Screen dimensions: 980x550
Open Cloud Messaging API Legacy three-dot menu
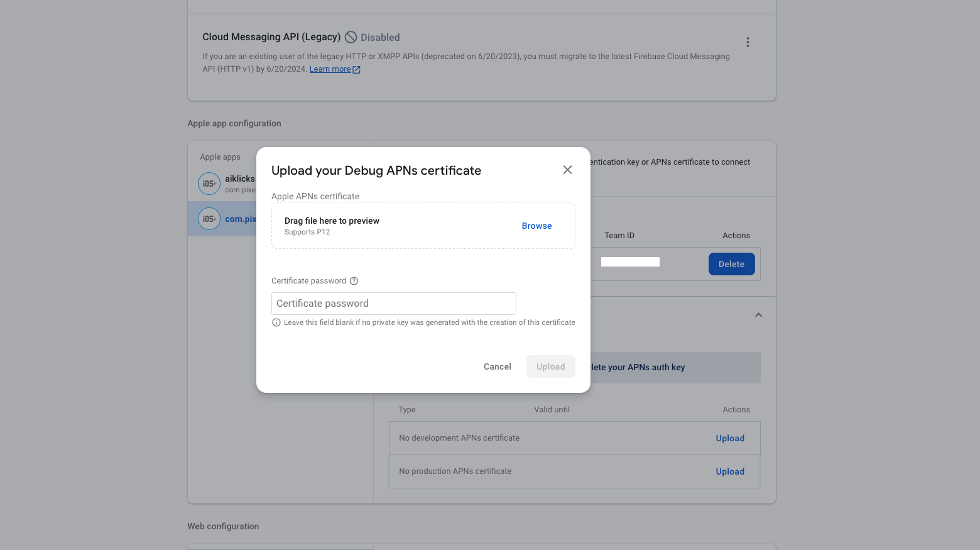(x=748, y=42)
